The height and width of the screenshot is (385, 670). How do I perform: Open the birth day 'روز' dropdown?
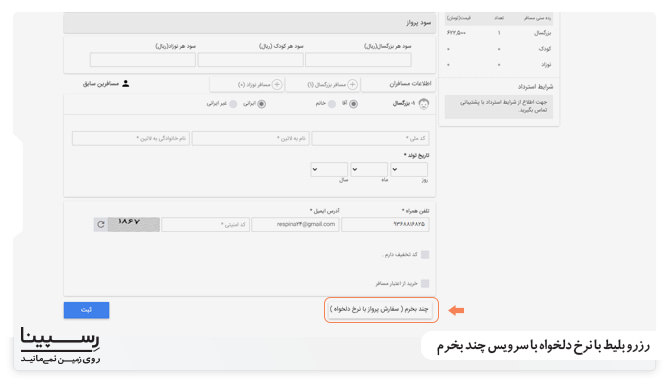(x=409, y=169)
